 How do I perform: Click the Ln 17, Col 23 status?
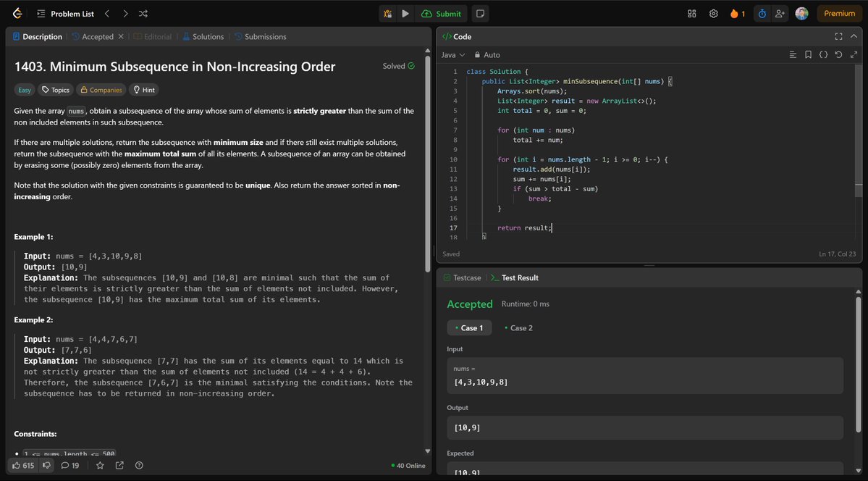[x=837, y=254]
